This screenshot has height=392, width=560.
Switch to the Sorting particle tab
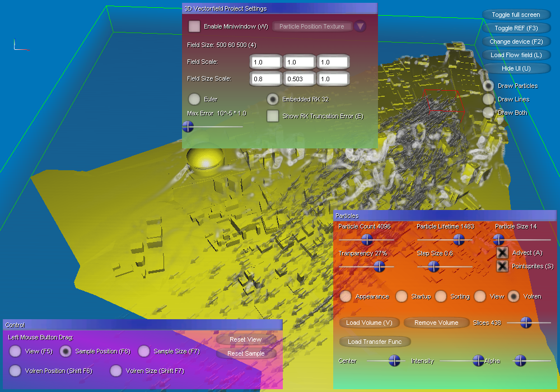(x=441, y=296)
